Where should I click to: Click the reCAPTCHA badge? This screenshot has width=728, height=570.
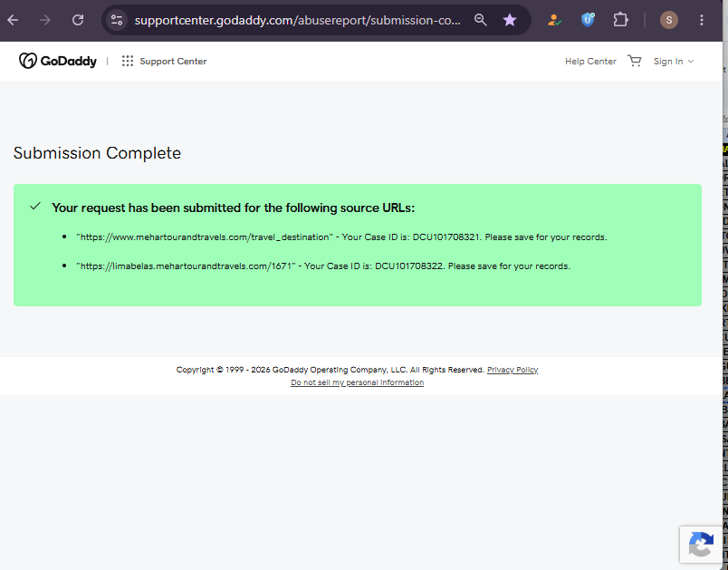(x=701, y=545)
